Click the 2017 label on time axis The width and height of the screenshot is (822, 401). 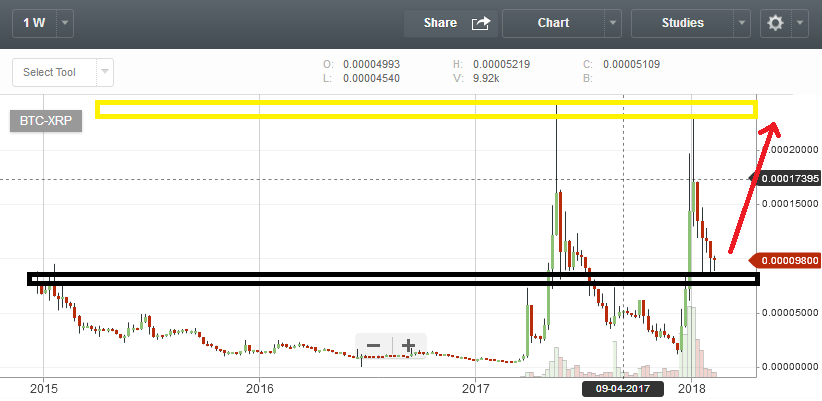(475, 388)
